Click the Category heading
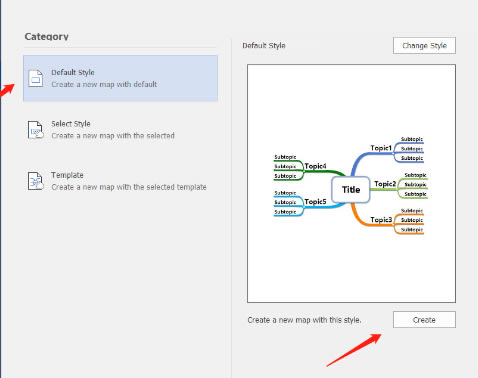 pos(47,36)
